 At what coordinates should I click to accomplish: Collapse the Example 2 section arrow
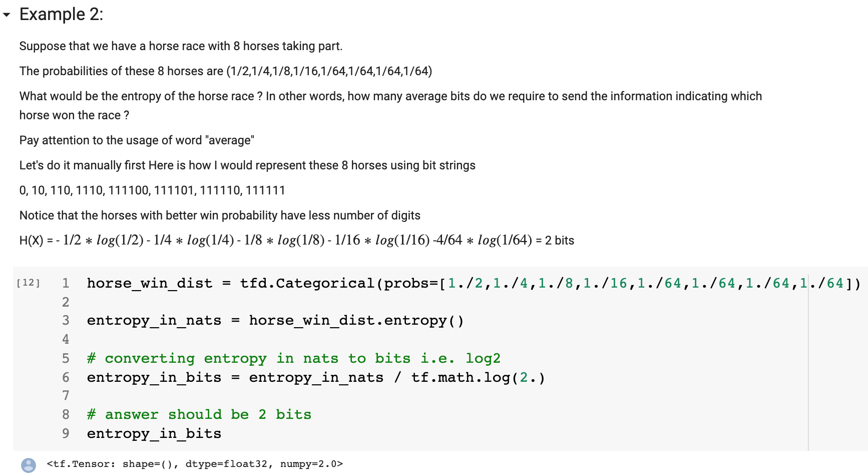(7, 15)
